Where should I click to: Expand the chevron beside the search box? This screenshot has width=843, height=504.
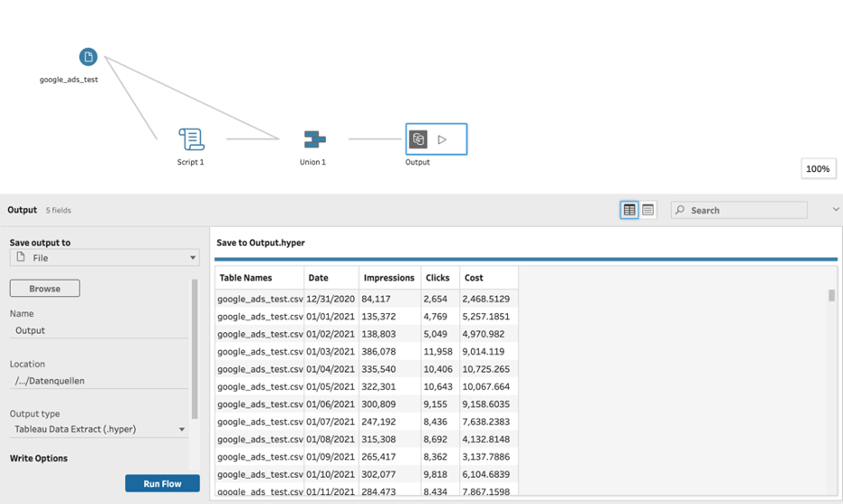[835, 210]
